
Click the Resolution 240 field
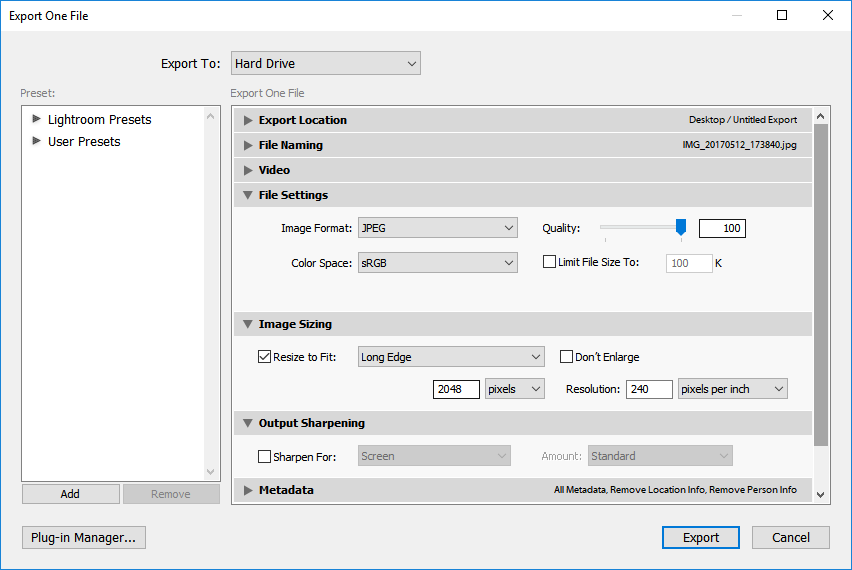coord(649,389)
